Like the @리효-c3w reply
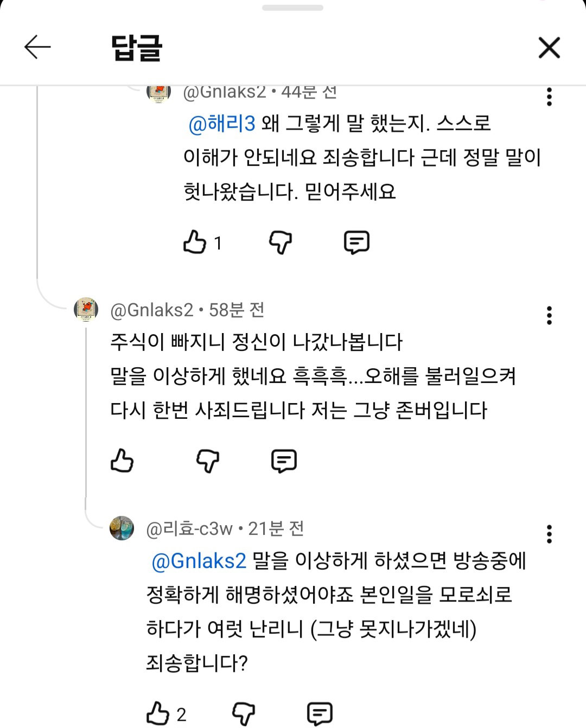The image size is (586, 728). coord(158,713)
